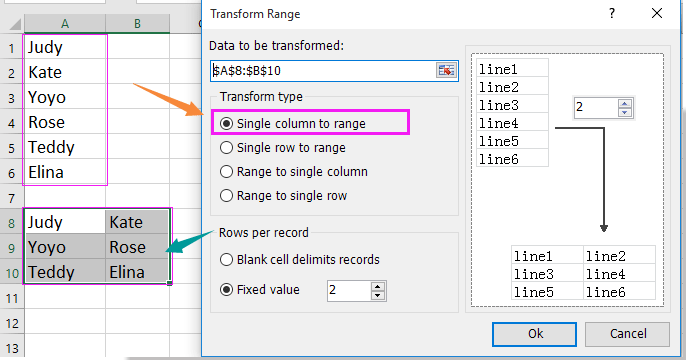Click the Fixed value number field
Viewport: 686px width, 360px height.
point(349,291)
